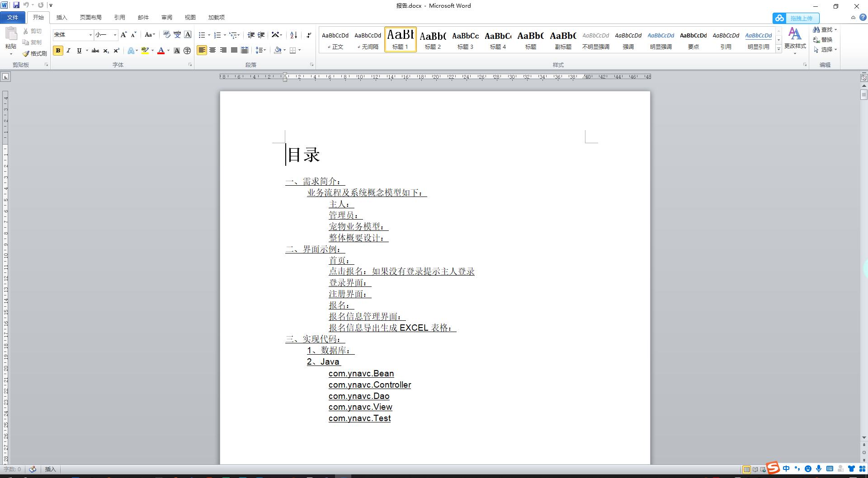Viewport: 868px width, 478px height.
Task: Open the Bullets list dropdown arrow
Action: tap(209, 35)
